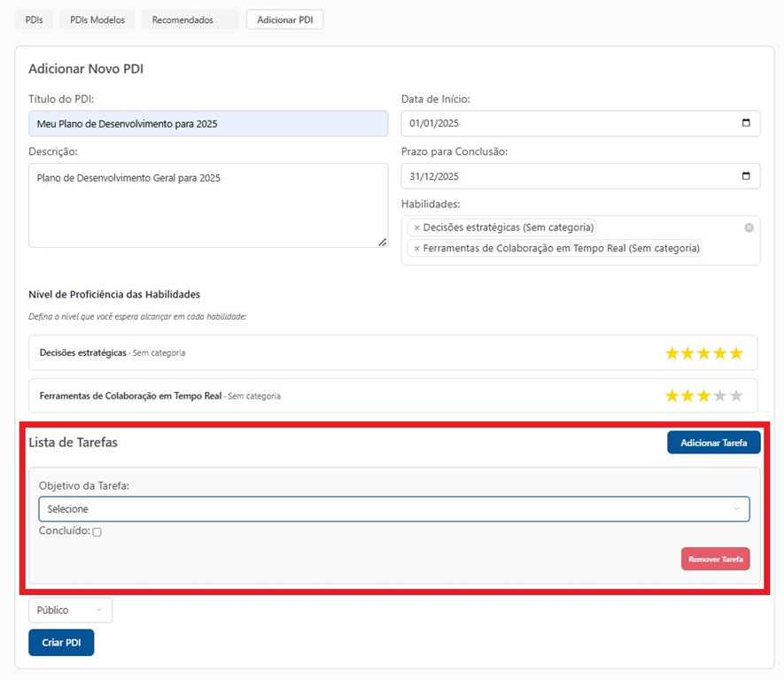Open the Público visibility dropdown
The width and height of the screenshot is (784, 680).
pyautogui.click(x=70, y=610)
